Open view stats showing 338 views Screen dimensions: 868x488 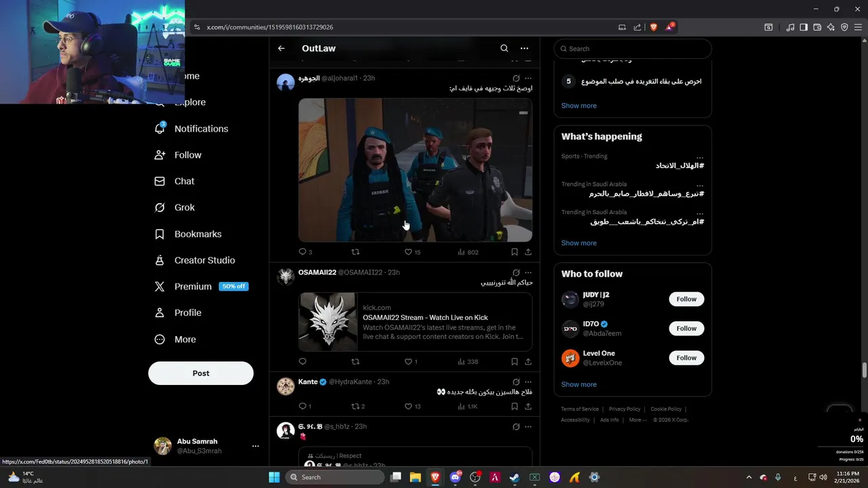click(x=468, y=361)
